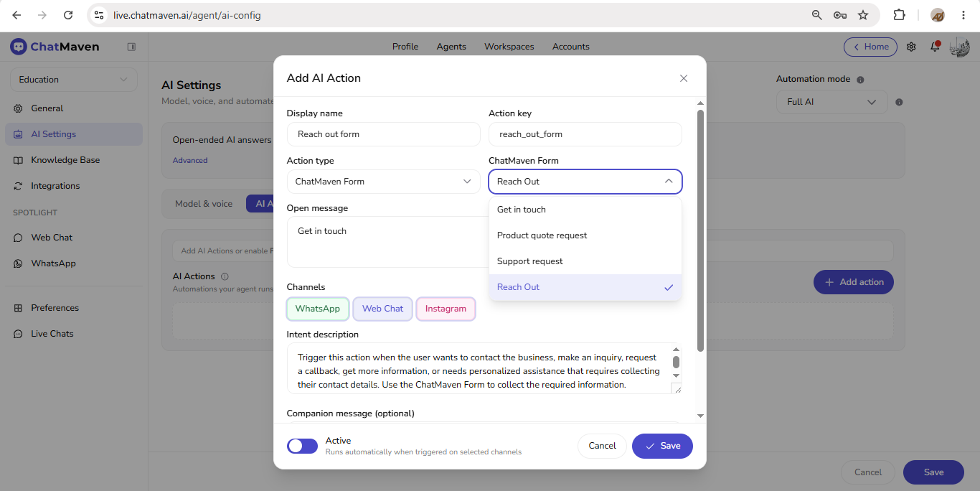Open Knowledge Base in the sidebar
Screen dimensions: 980x491
74,160
